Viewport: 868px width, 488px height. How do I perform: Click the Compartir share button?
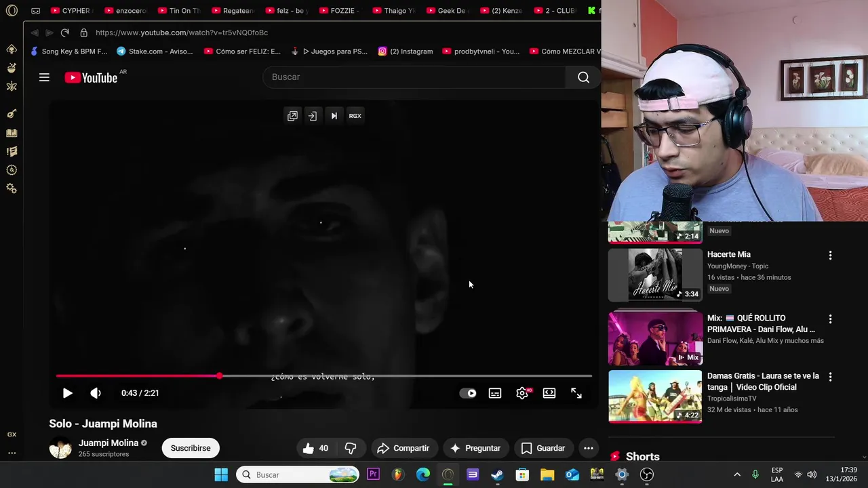tap(403, 448)
